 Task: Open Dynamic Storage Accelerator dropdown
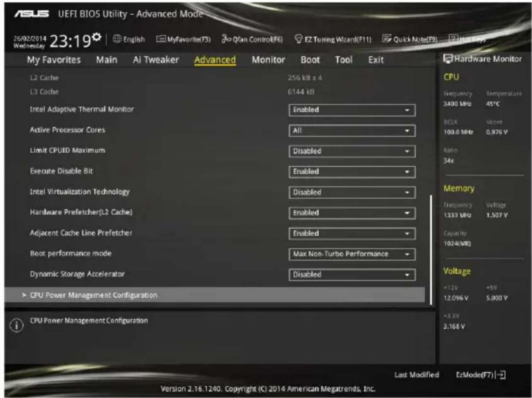point(352,275)
